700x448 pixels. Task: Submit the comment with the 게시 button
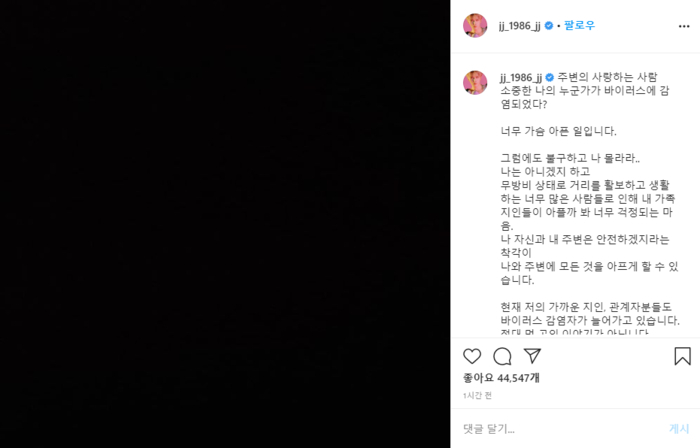point(679,429)
